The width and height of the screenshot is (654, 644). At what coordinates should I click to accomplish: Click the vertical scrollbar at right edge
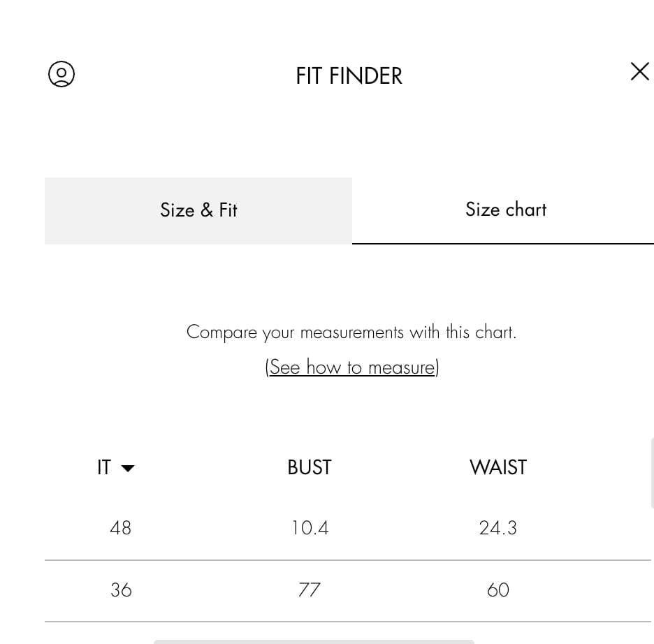point(652,473)
